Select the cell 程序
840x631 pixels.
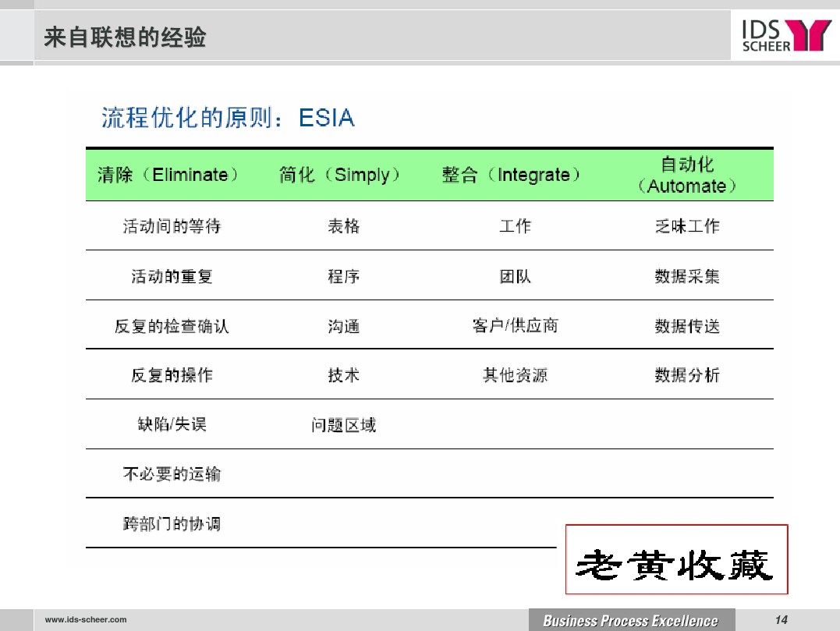pos(343,276)
